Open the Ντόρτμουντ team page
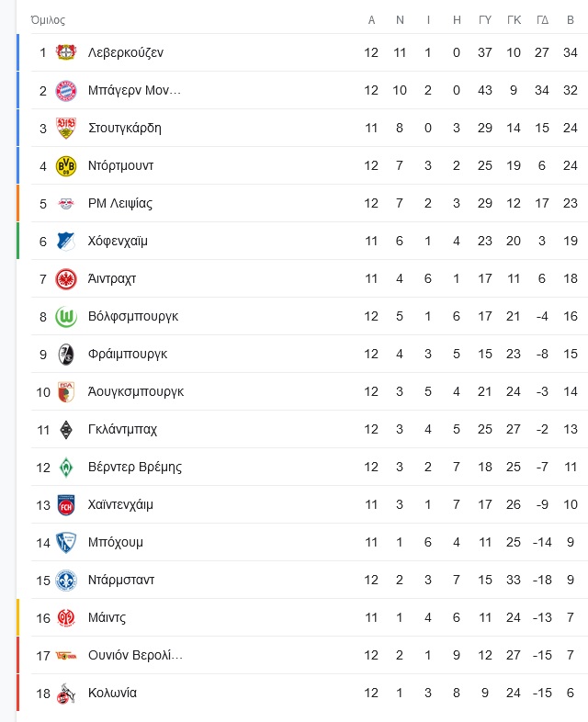Screen dimensions: 588x722 click(x=121, y=165)
